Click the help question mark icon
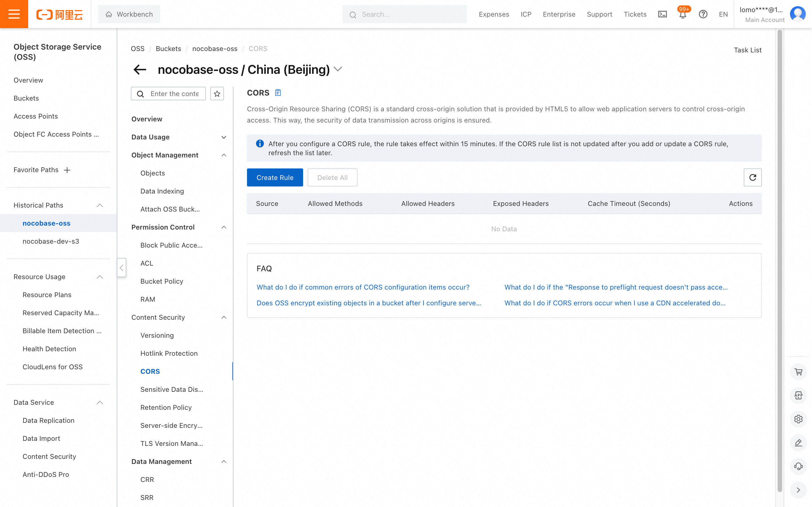This screenshot has height=507, width=812. 703,14
